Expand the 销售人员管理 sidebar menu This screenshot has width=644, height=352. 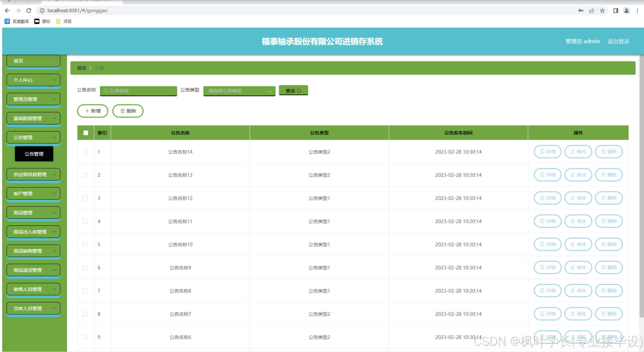click(x=33, y=289)
